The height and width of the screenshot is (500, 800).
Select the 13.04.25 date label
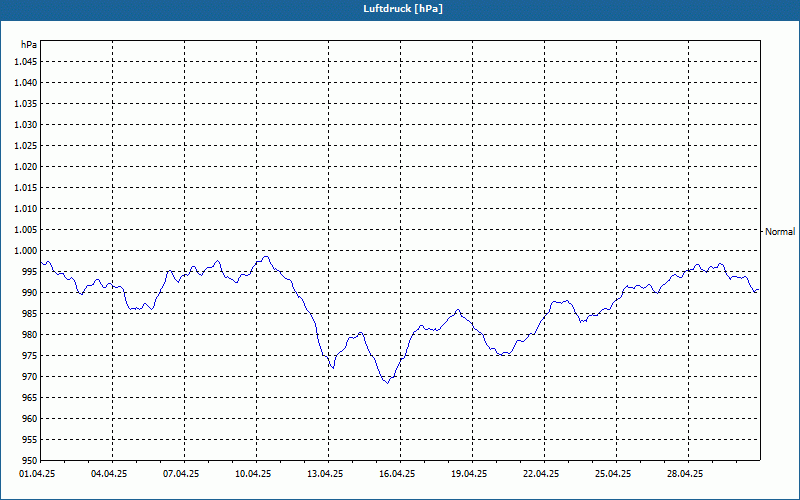tap(325, 474)
